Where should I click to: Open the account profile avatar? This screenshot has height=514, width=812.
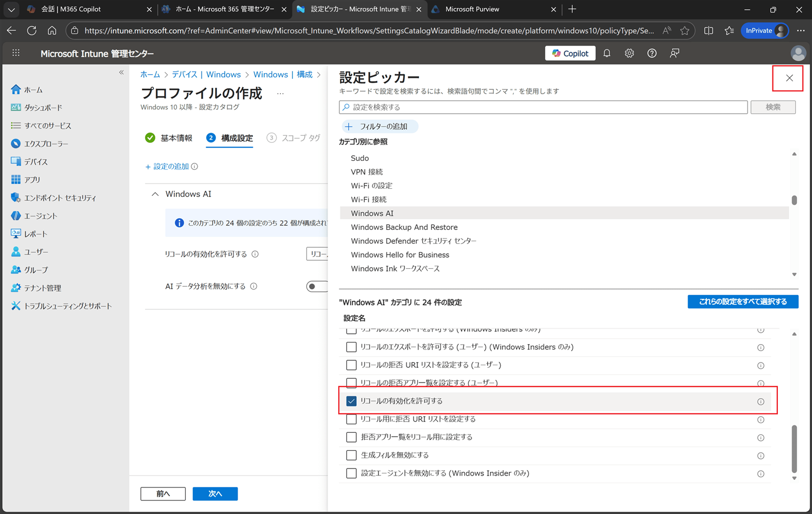pos(798,53)
